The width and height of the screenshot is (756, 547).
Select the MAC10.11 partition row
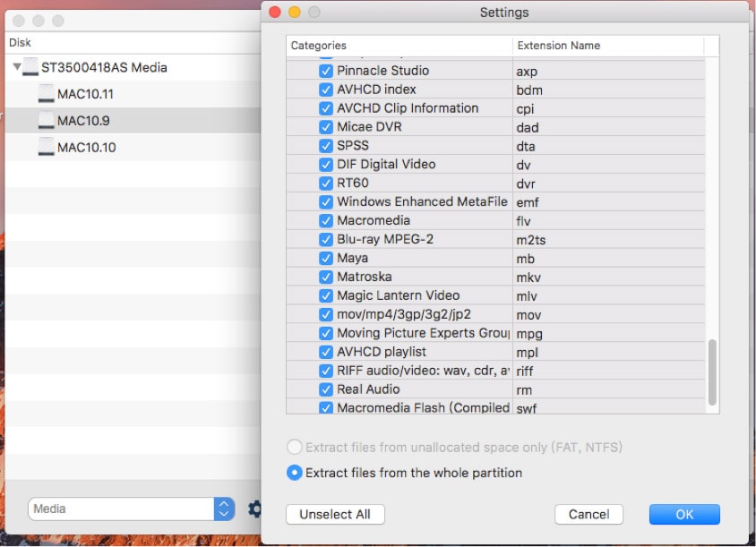coord(133,94)
